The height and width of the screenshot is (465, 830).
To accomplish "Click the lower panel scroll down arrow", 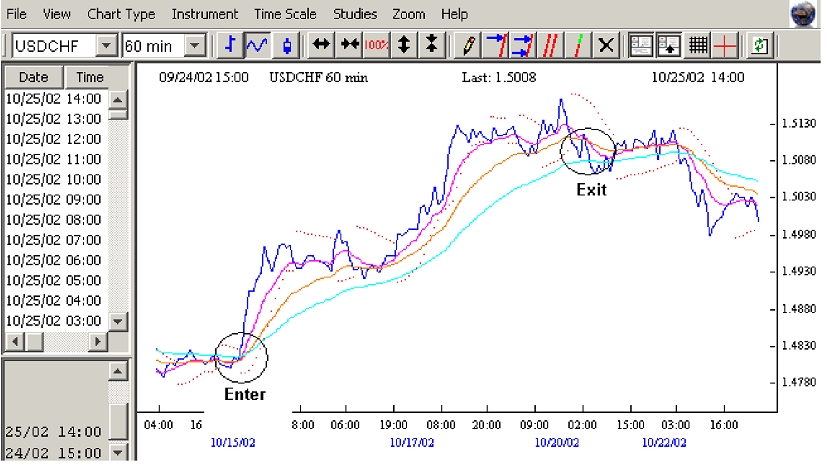I will [x=118, y=453].
